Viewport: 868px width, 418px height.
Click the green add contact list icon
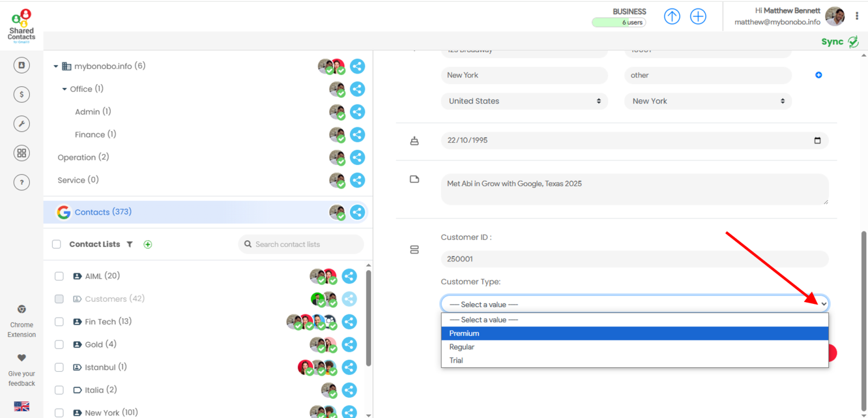(148, 245)
